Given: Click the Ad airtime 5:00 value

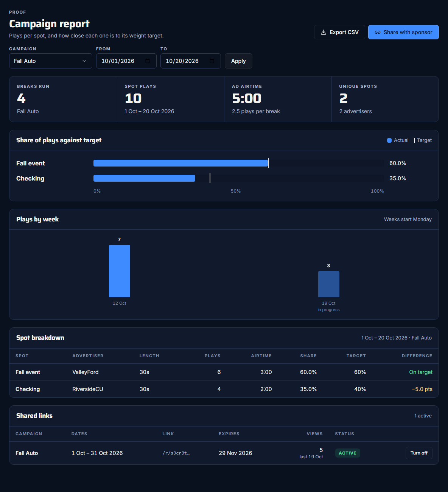Looking at the screenshot, I should 247,98.
